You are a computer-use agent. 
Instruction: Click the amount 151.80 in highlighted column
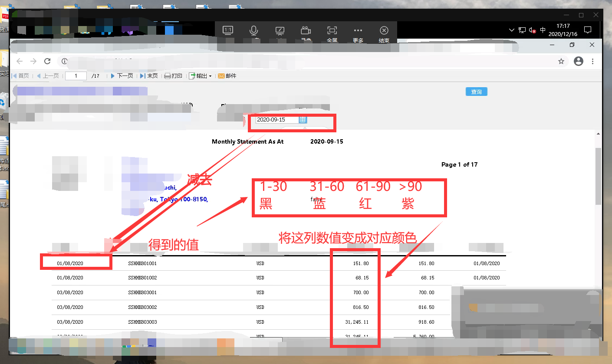pos(361,263)
